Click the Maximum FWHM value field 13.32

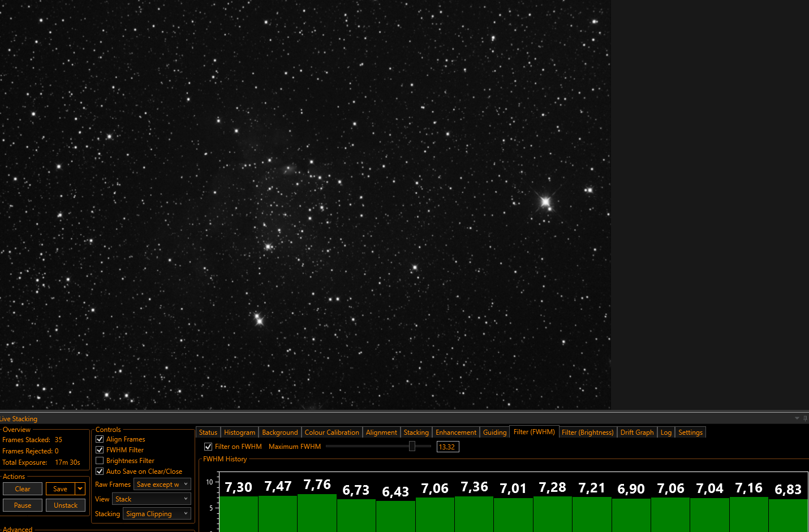[447, 447]
